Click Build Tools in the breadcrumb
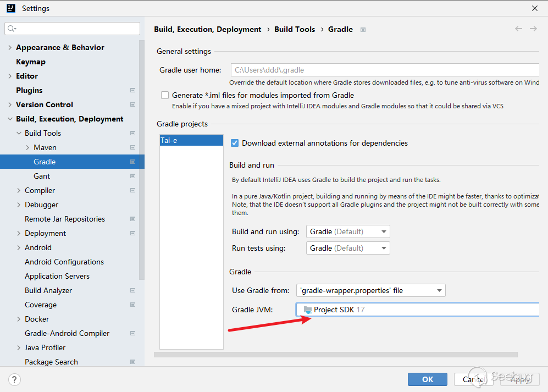Screen dimensions: 548x392 [295, 29]
